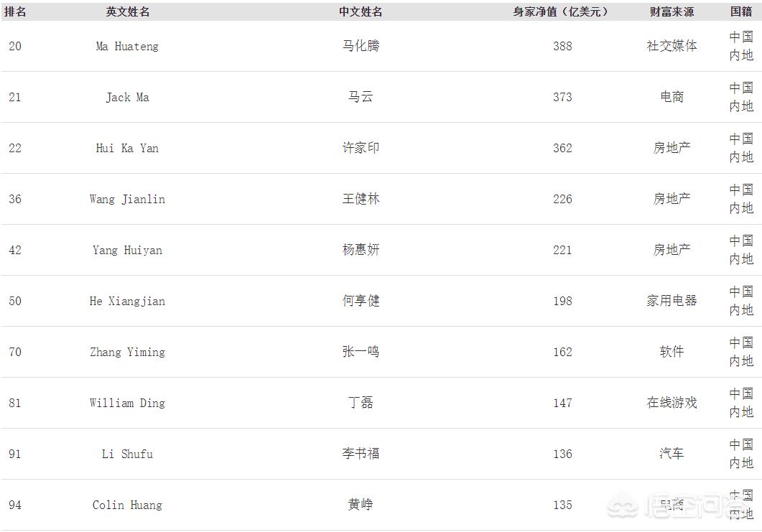Click the 身家净值 column header

coord(562,12)
